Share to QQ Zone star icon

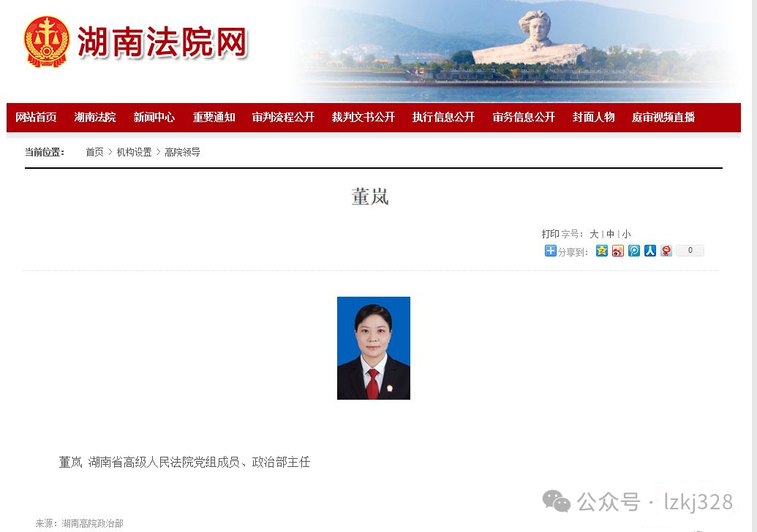click(601, 251)
